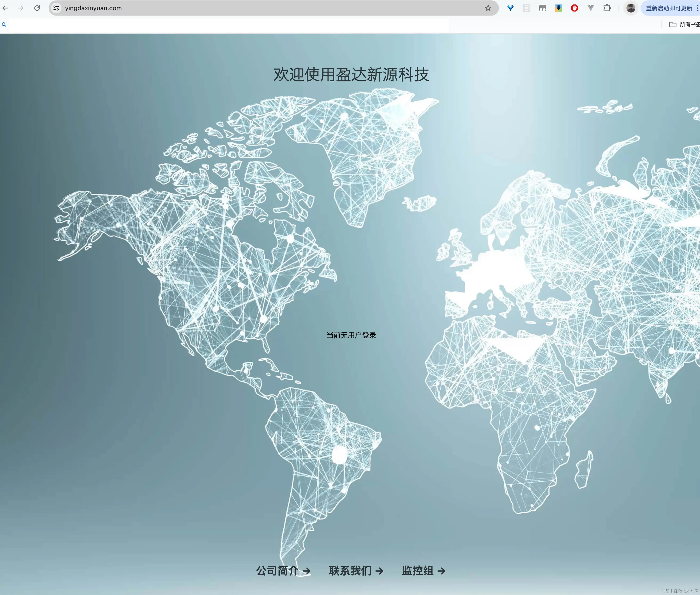
Task: Open the blue funnel proxy extension icon
Action: tap(510, 8)
